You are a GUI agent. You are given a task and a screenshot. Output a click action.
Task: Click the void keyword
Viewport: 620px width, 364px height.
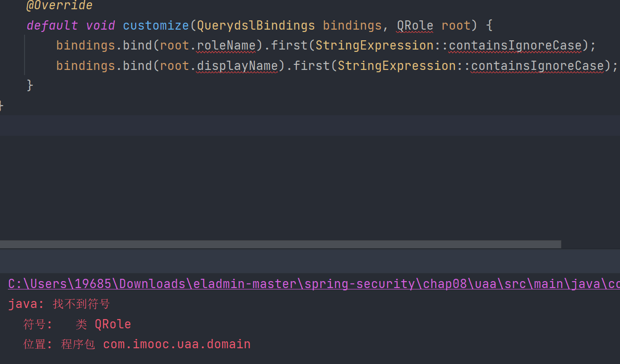pos(100,25)
